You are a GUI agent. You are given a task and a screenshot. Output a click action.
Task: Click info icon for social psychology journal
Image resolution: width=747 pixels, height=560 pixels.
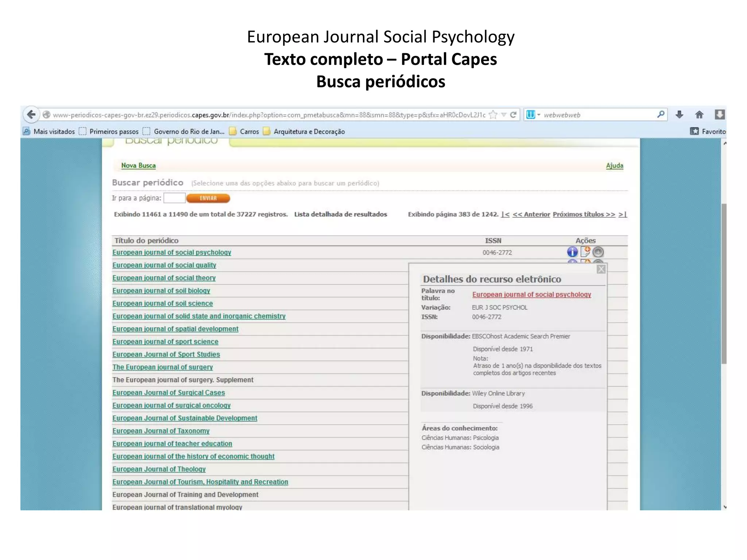click(x=572, y=252)
